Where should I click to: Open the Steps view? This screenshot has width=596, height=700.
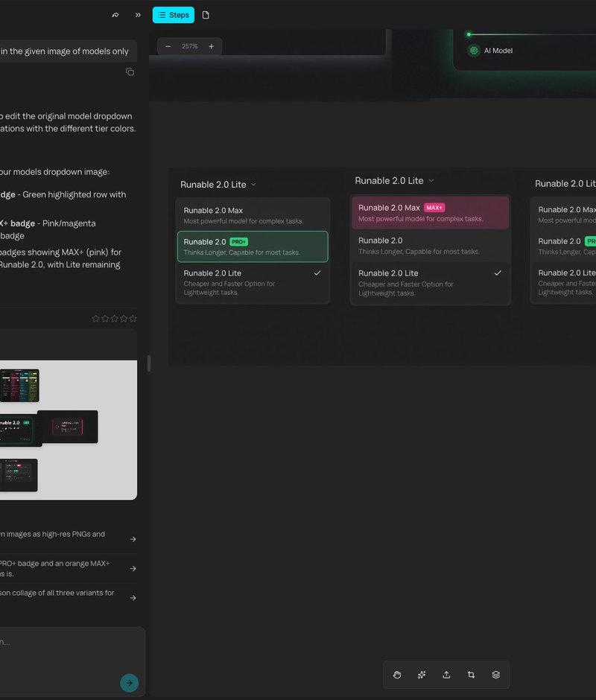tap(174, 15)
